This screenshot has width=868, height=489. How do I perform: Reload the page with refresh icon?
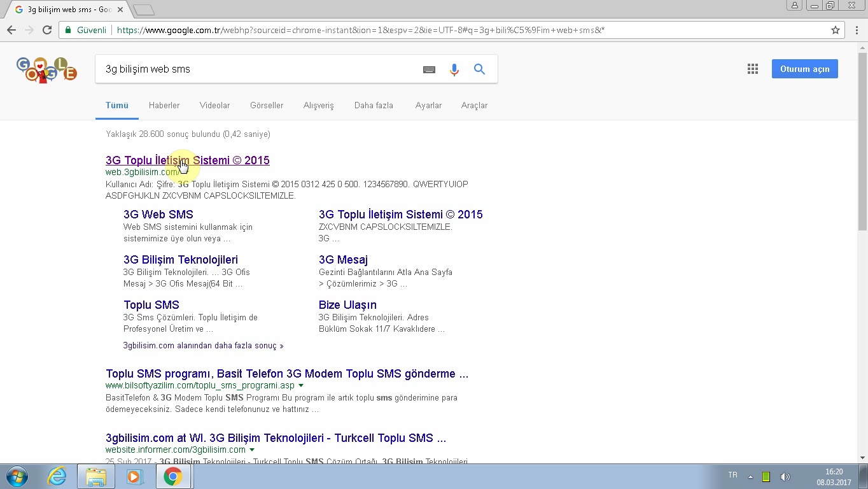coord(47,30)
